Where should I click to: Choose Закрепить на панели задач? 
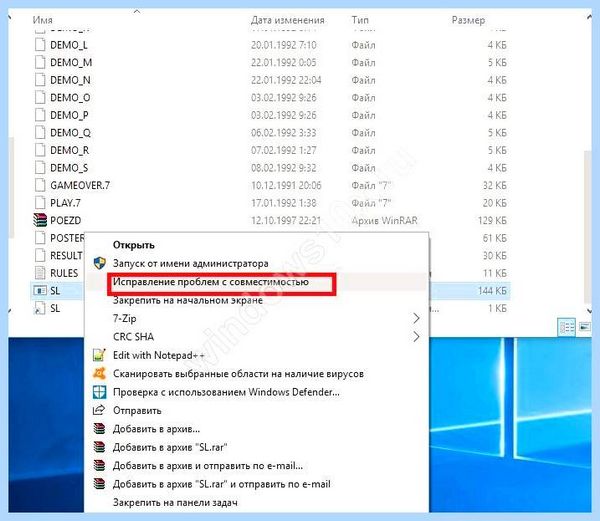(175, 502)
